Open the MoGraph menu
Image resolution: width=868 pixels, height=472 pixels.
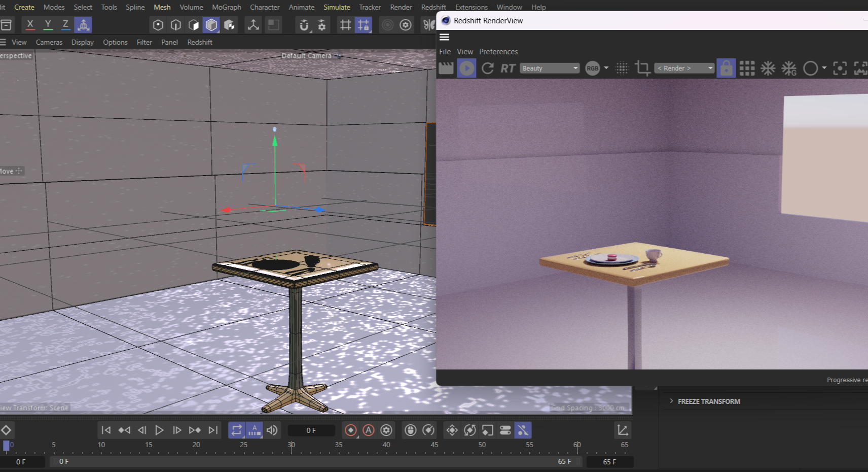click(x=226, y=7)
